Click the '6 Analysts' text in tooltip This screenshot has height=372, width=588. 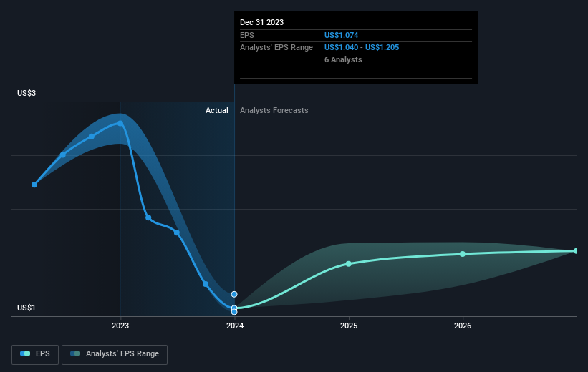coord(343,59)
